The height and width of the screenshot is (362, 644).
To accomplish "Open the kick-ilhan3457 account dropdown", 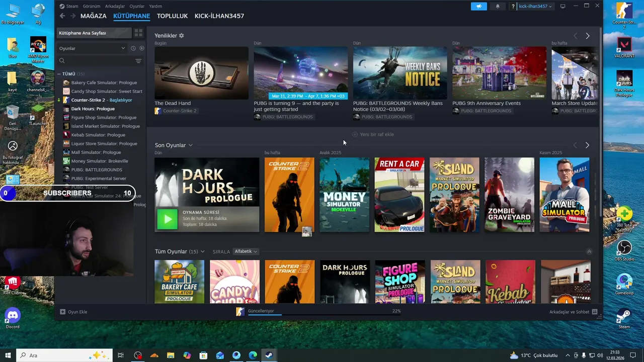I will (x=535, y=6).
